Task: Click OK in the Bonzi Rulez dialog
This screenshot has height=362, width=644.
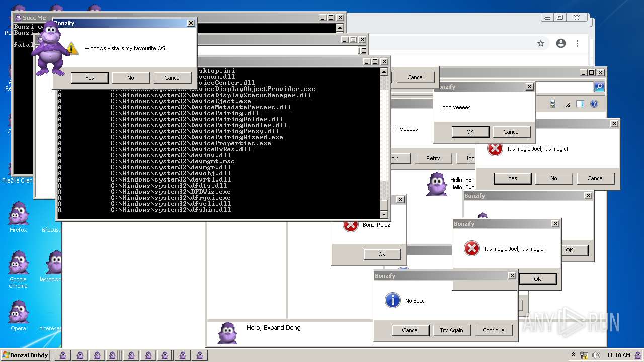Action: pos(382,254)
